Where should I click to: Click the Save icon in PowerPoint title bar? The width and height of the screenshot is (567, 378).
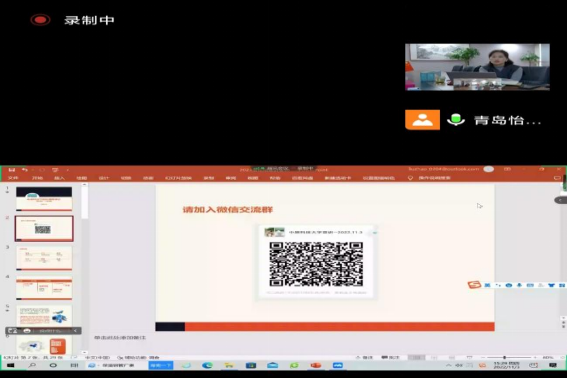pyautogui.click(x=12, y=170)
